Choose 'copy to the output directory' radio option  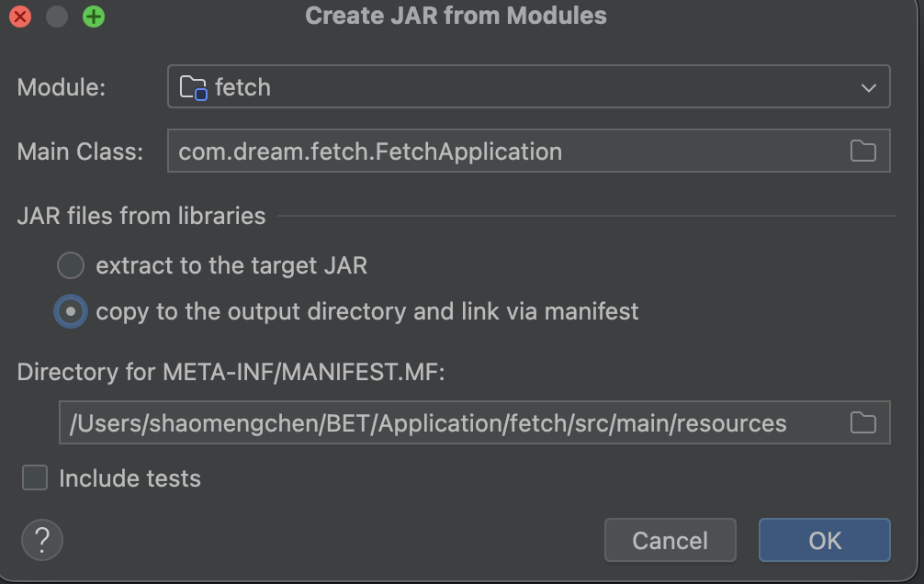(x=71, y=311)
